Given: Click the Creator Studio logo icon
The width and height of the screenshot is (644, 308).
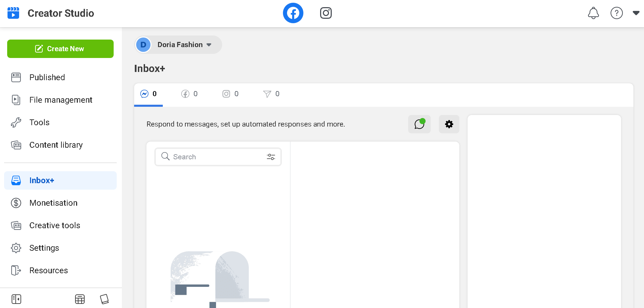Looking at the screenshot, I should (x=13, y=13).
